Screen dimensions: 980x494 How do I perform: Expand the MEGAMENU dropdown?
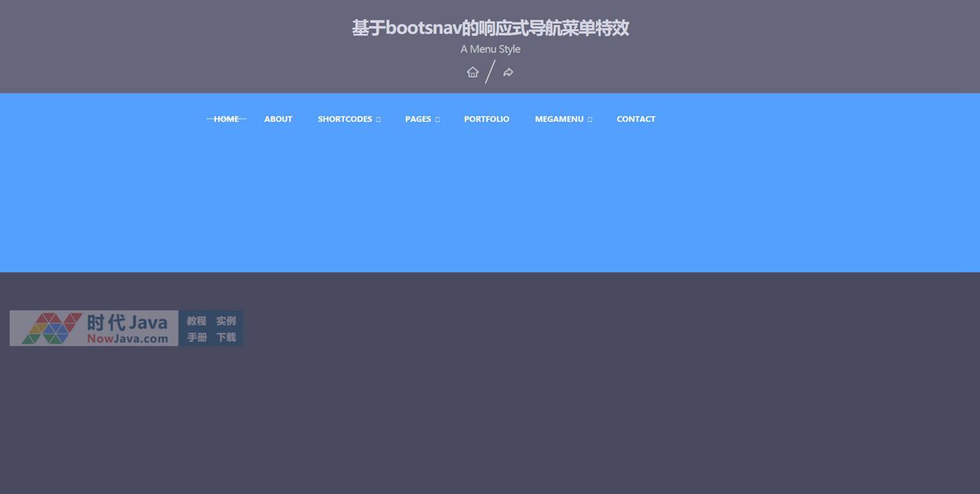[x=559, y=119]
